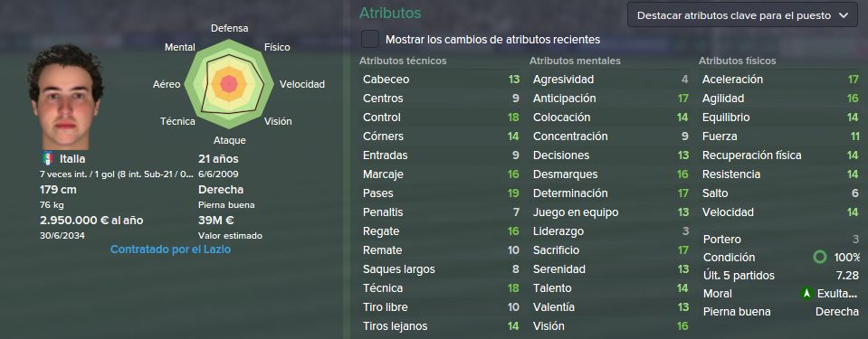The image size is (868, 339).
Task: Open the Contratado por el Lazio link
Action: 170,250
